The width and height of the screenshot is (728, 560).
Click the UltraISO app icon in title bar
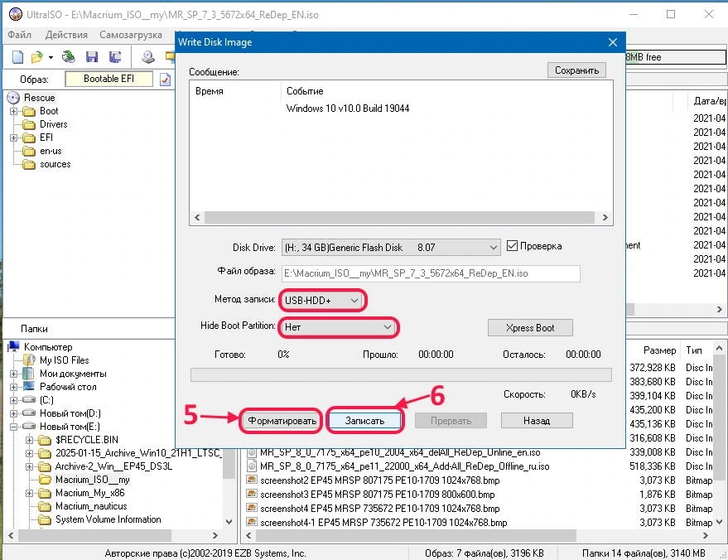point(15,14)
